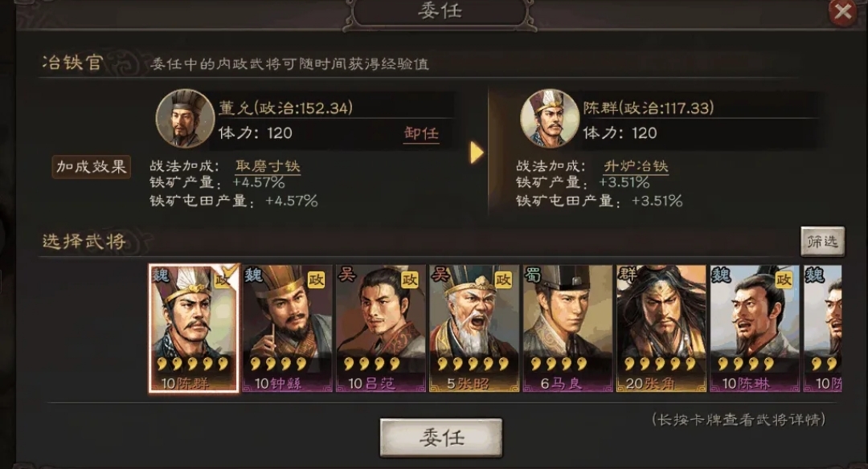Image resolution: width=868 pixels, height=469 pixels.
Task: Pick the 6马良 general card
Action: 567,328
